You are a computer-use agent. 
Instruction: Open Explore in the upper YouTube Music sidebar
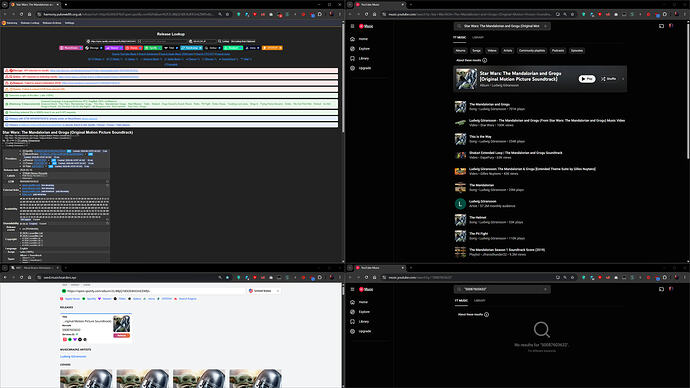coord(363,48)
